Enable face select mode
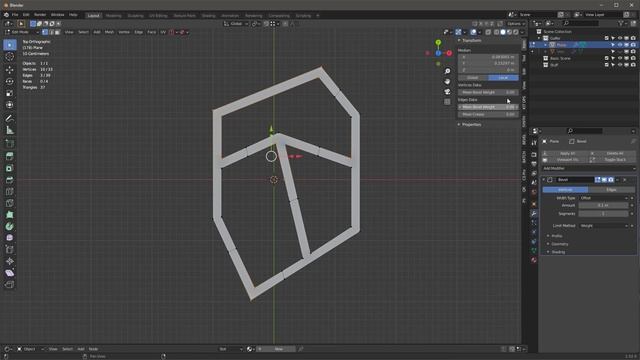Screen dimensions: 640x360 tap(58, 32)
